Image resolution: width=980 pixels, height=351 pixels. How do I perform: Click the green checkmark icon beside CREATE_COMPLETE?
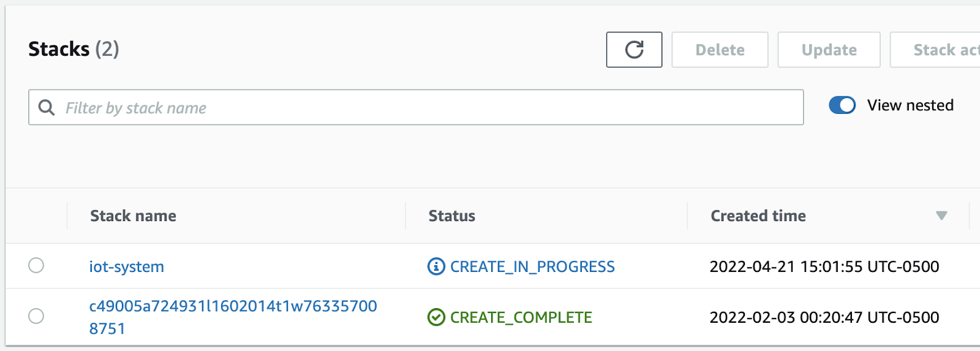[x=436, y=317]
